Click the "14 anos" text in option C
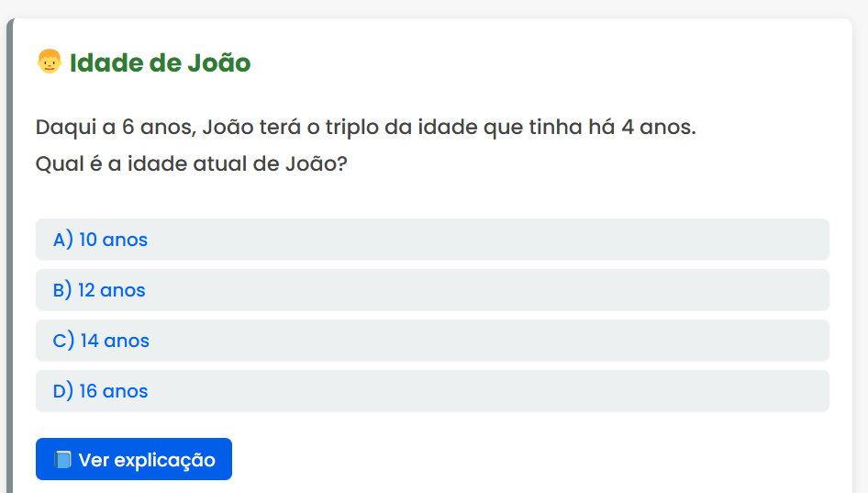 115,341
